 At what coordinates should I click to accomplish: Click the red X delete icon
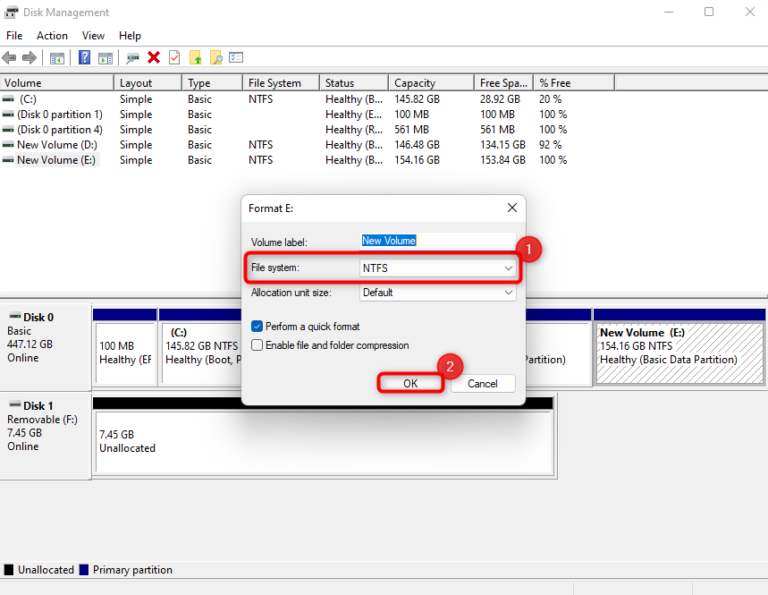point(154,58)
